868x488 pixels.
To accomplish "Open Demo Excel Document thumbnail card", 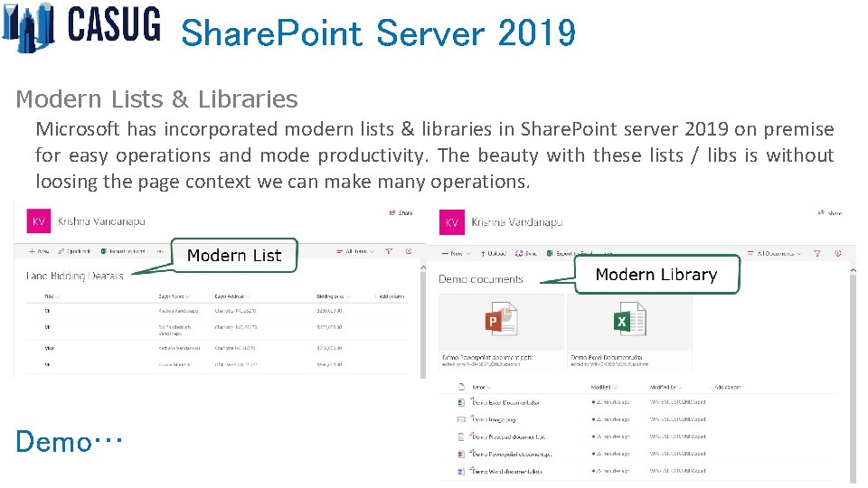I will [629, 331].
